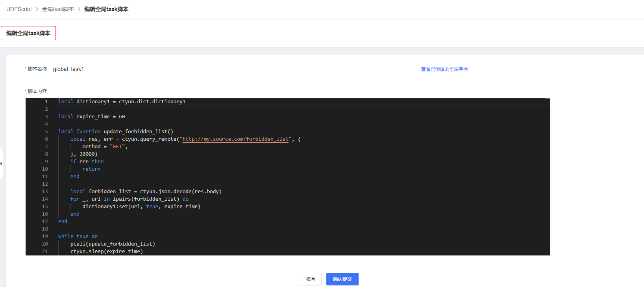
Task: Click the ctyun.json.decode(res.body) line
Action: click(x=146, y=191)
